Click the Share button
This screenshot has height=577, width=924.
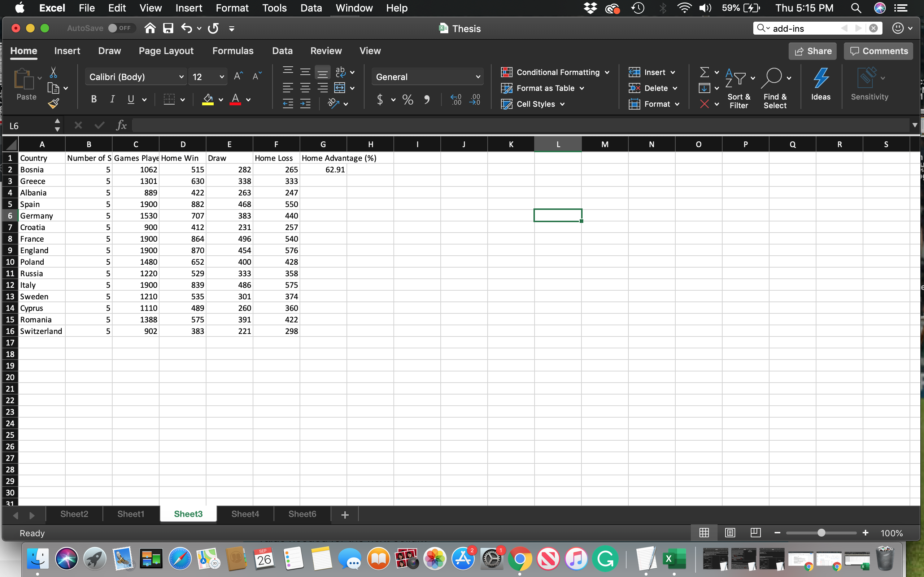(x=812, y=51)
